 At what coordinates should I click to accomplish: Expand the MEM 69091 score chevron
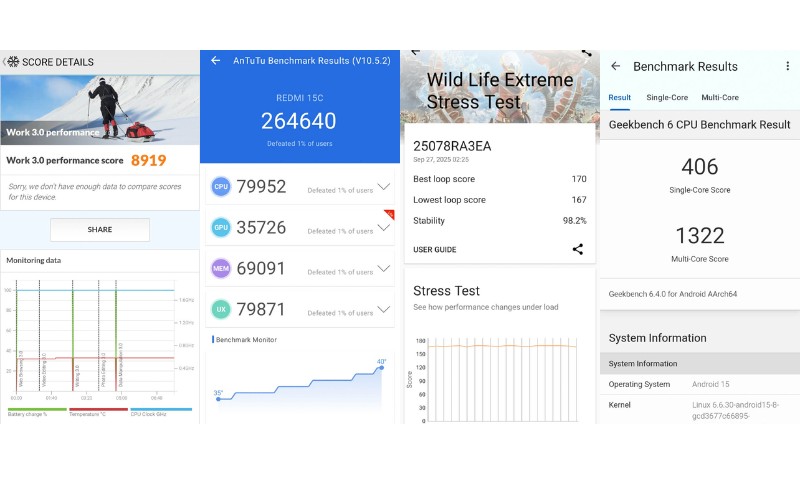tap(383, 269)
